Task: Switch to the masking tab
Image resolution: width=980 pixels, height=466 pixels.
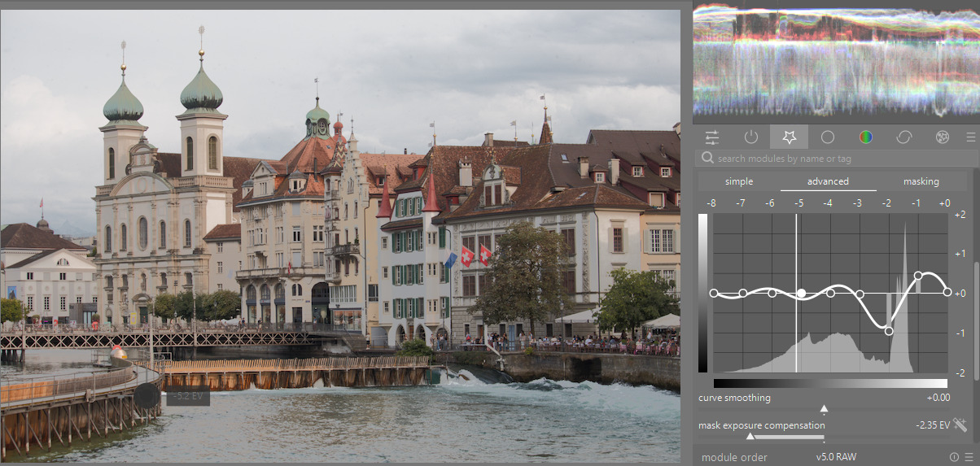Action: click(x=921, y=181)
